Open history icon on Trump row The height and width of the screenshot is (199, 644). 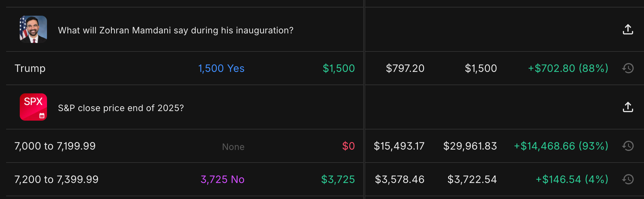[x=628, y=68]
